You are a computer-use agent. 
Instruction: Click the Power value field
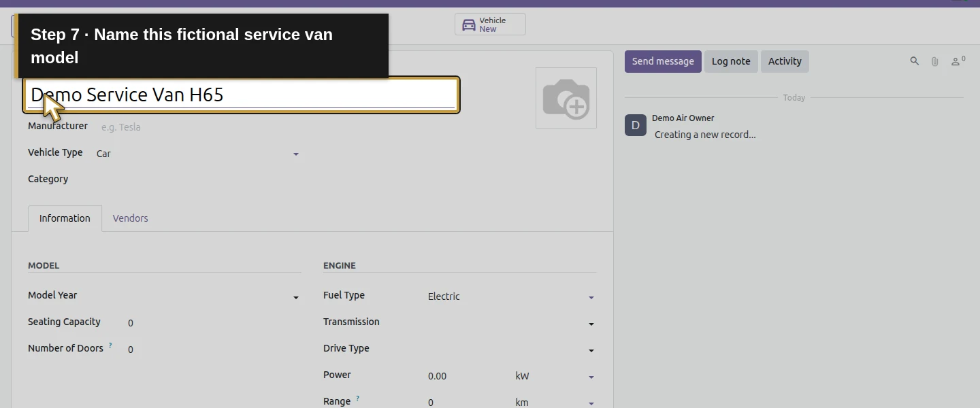[468, 376]
